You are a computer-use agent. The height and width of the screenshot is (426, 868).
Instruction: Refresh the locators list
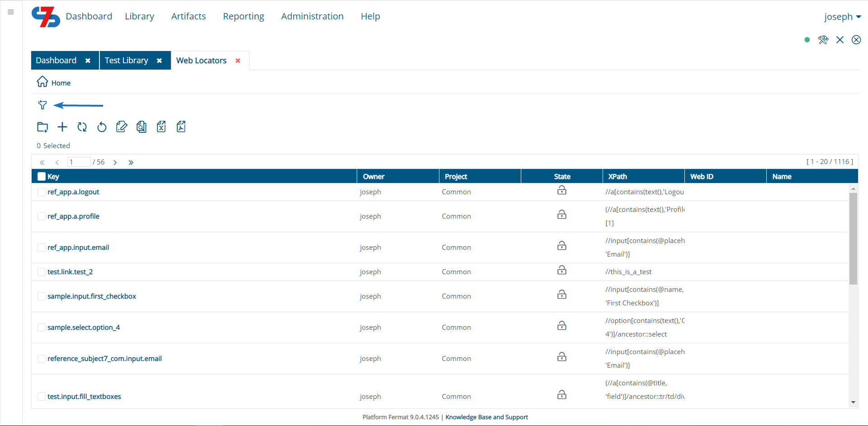82,127
